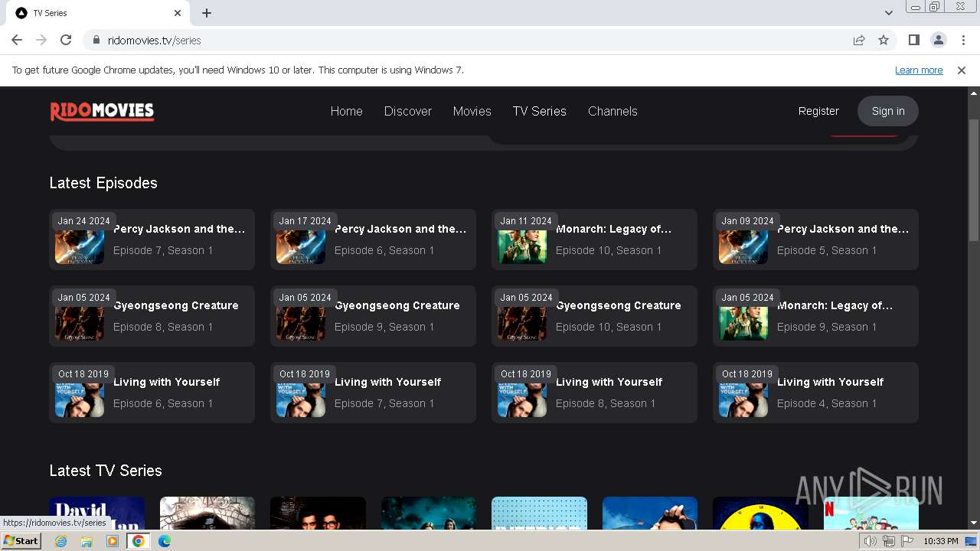Open the Chrome three-dot menu
This screenshot has height=551, width=980.
pyautogui.click(x=963, y=40)
